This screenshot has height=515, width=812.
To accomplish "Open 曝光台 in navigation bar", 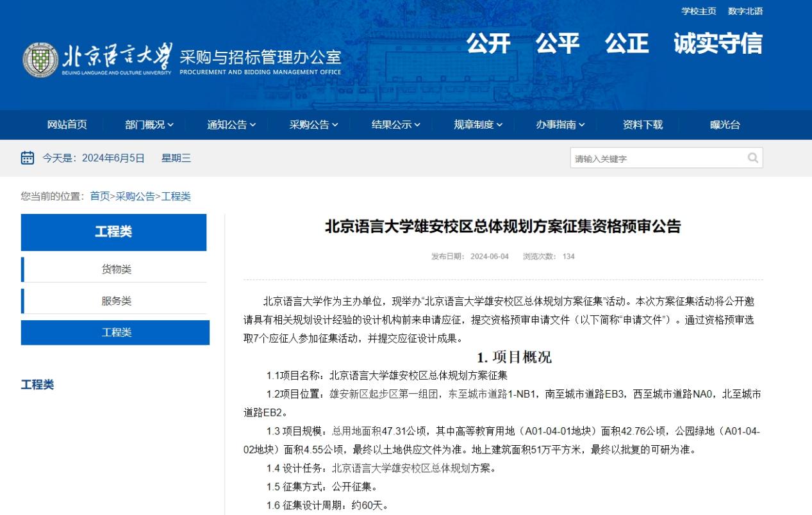I will click(725, 125).
